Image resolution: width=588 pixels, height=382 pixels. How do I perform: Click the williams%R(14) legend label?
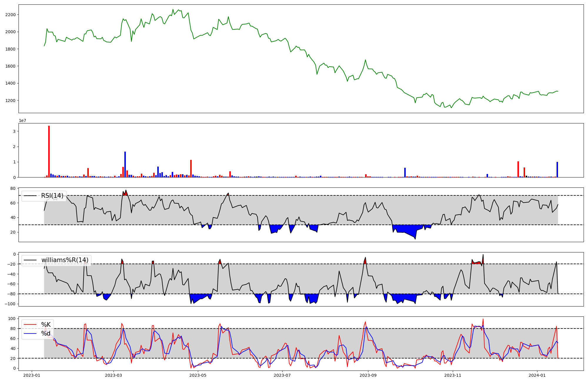pyautogui.click(x=65, y=260)
